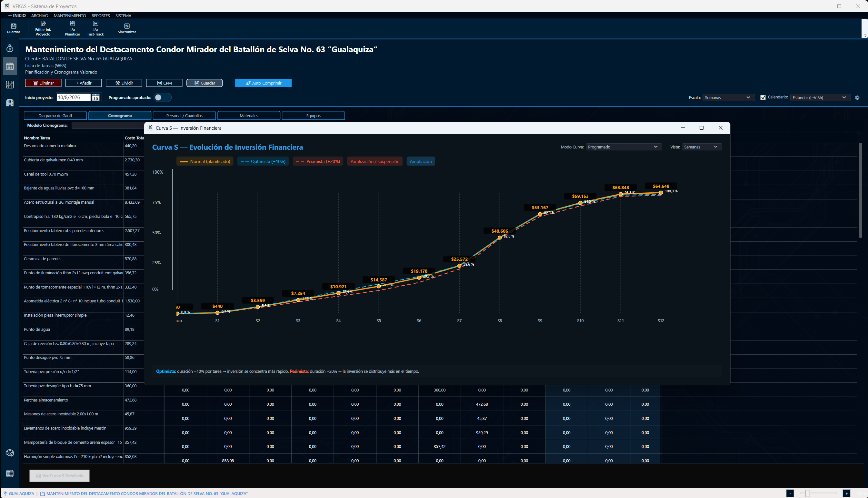Open the Modo Curva Programado dropdown

623,147
